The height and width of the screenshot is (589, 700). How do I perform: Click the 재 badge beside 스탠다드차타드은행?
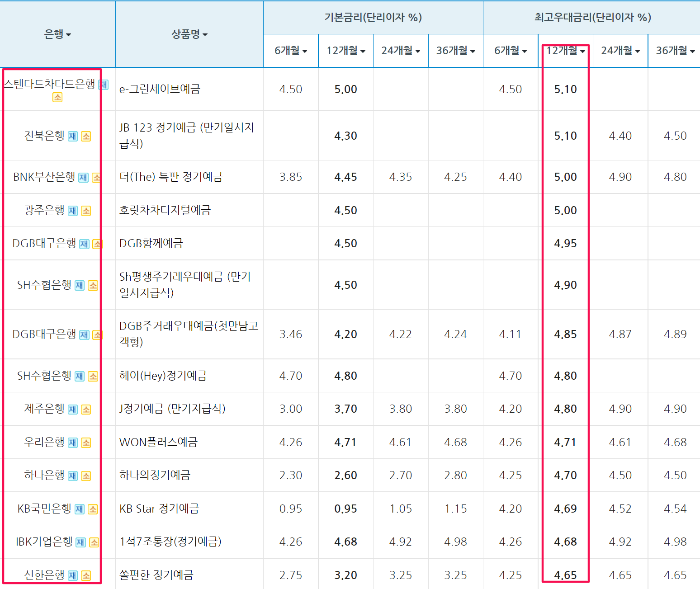pyautogui.click(x=104, y=85)
